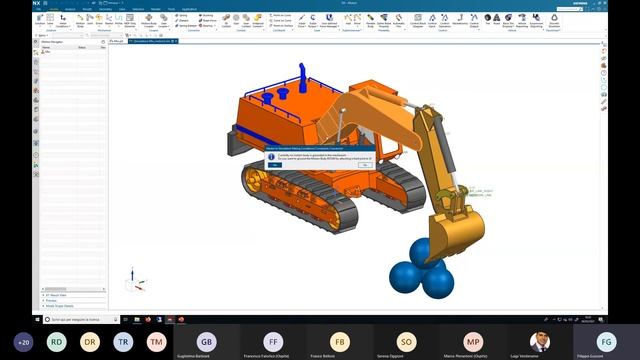The height and width of the screenshot is (360, 640).
Task: Click Yes in the grounding dialog
Action: point(275,165)
